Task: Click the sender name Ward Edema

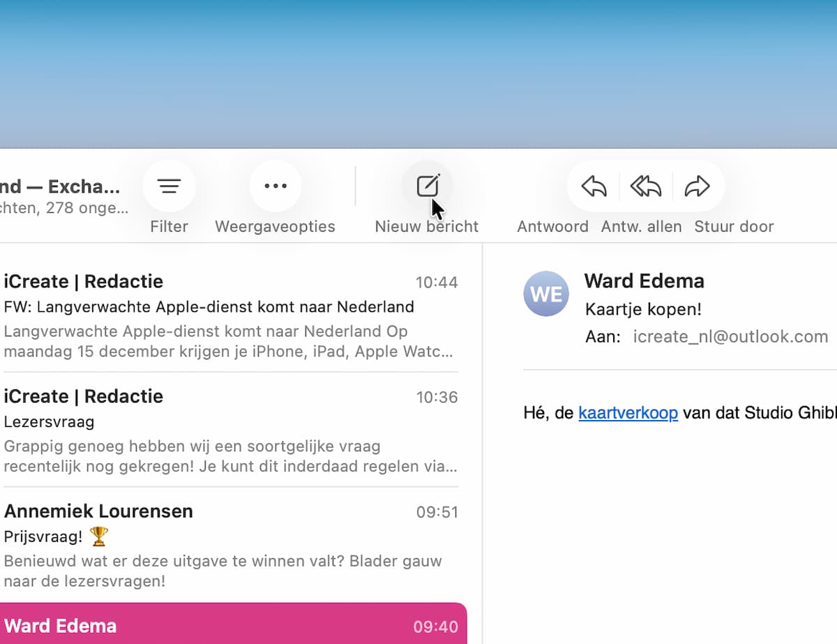Action: (x=644, y=282)
